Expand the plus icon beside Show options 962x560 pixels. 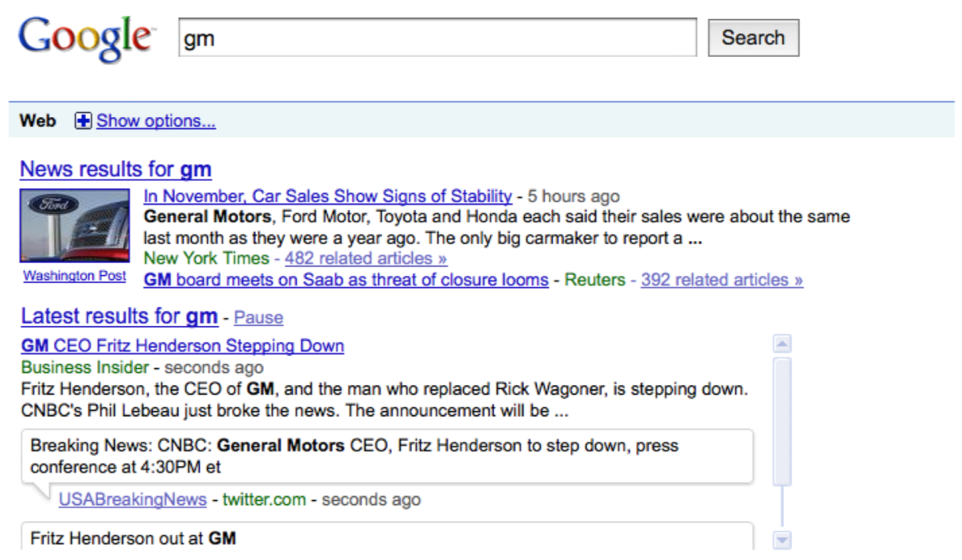point(83,121)
